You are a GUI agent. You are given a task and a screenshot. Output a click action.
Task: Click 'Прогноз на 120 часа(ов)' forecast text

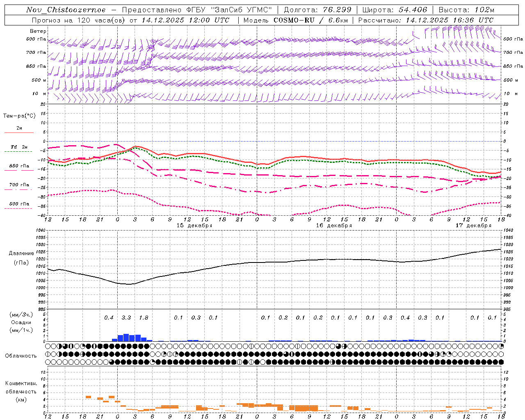(79, 20)
